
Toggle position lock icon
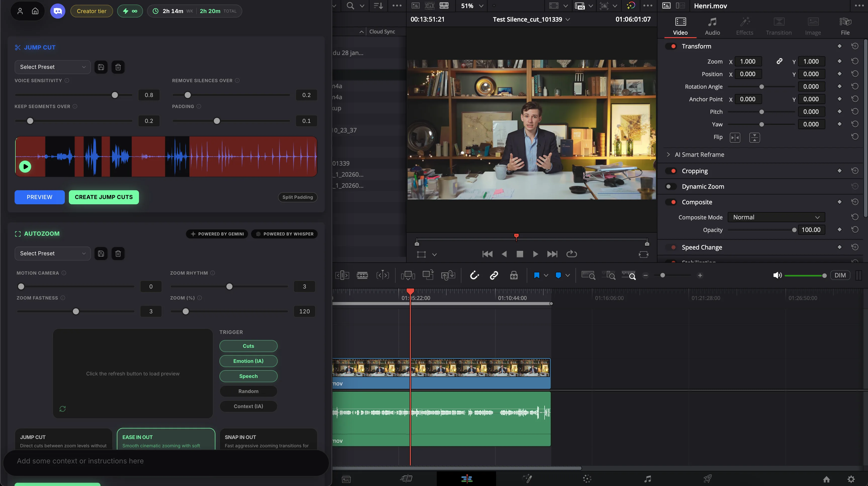[513, 275]
